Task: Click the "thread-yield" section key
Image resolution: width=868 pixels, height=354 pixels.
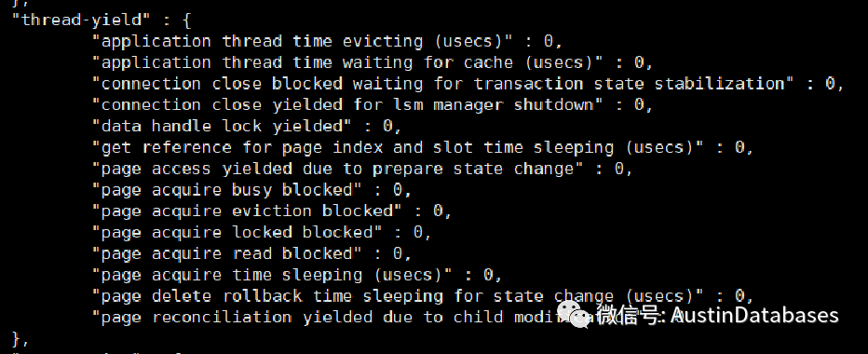Action: pos(81,20)
